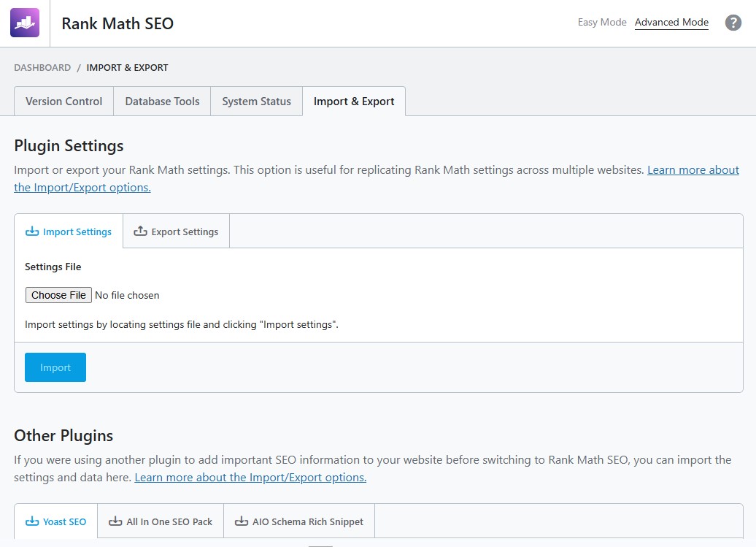Open Other Plugins Learn more link

point(250,478)
